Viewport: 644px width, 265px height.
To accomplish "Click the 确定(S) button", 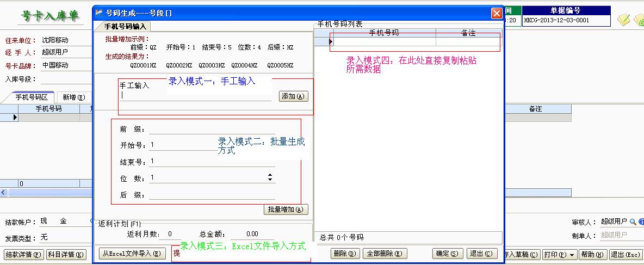I will click(448, 254).
